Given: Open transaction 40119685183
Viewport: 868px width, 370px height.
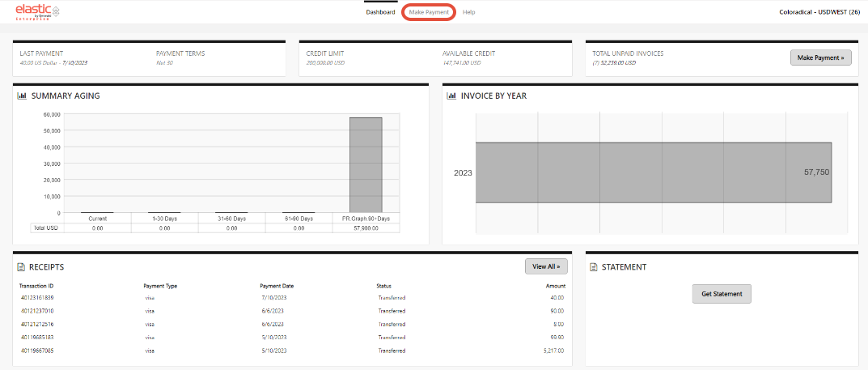Looking at the screenshot, I should coord(37,337).
